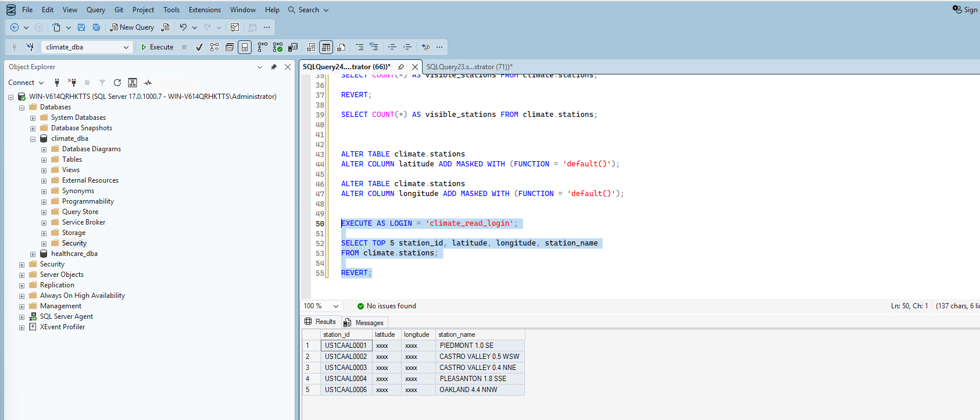The width and height of the screenshot is (980, 420).
Task: Expand the healthcare_dba database node
Action: pos(33,254)
